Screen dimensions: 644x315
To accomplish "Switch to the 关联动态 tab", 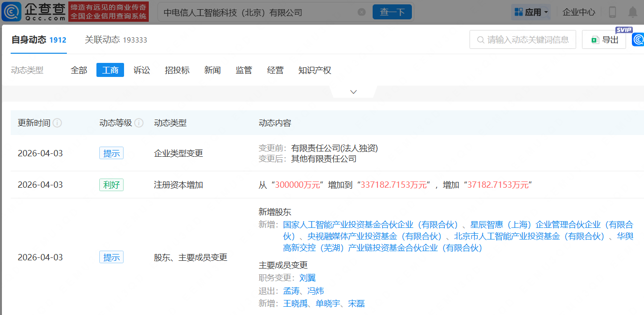I will click(x=102, y=40).
